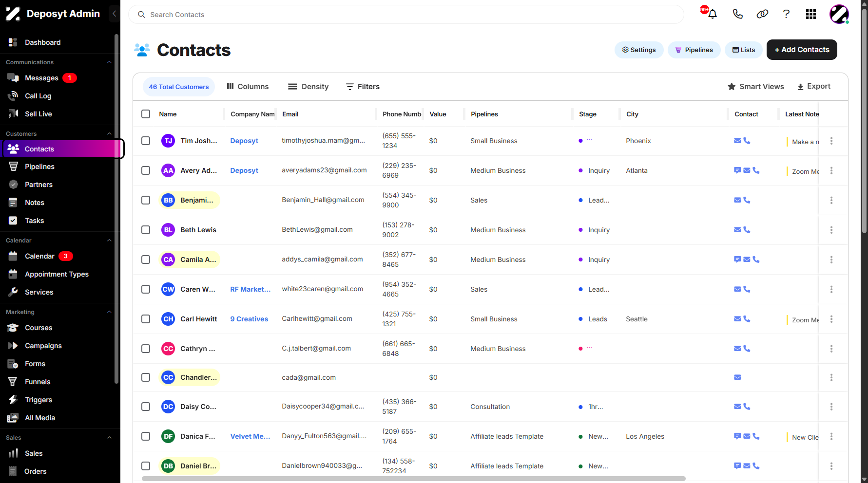Open the help question mark icon
Screen dimensions: 868x483
[x=786, y=14]
